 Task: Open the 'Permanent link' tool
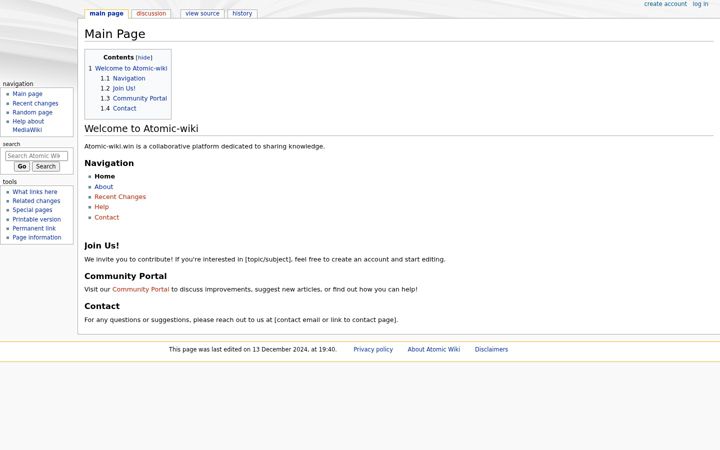(x=34, y=228)
